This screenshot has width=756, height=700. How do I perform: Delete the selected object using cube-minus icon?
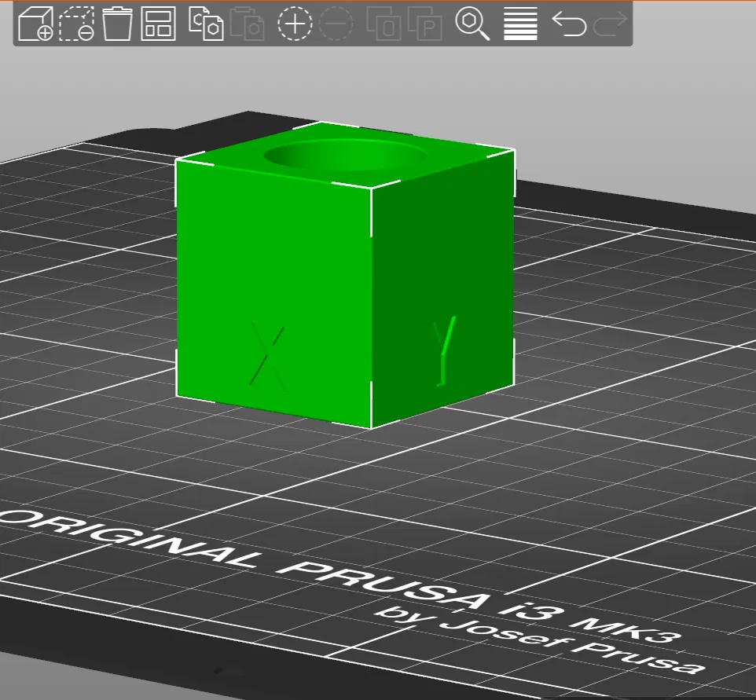pos(76,24)
